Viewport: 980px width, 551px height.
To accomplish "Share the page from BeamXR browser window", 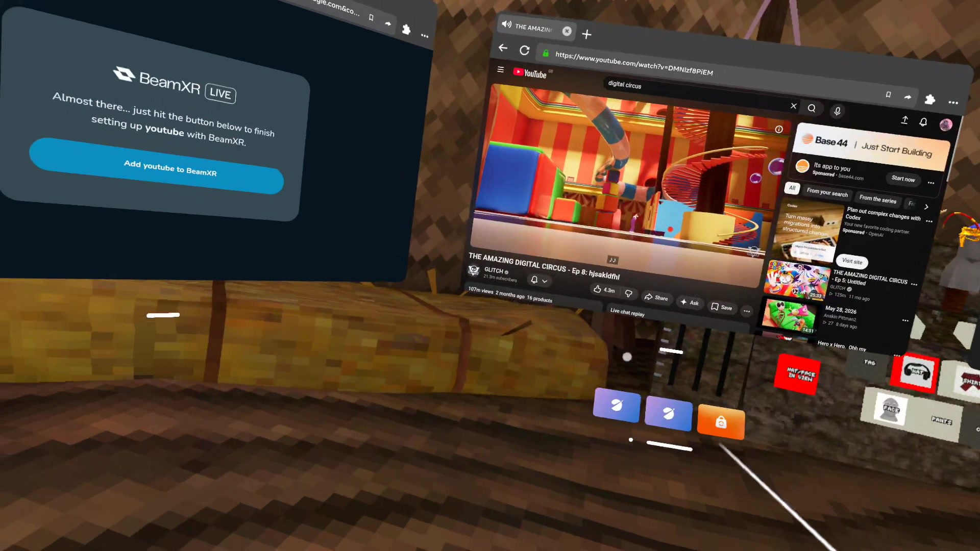I will [388, 23].
